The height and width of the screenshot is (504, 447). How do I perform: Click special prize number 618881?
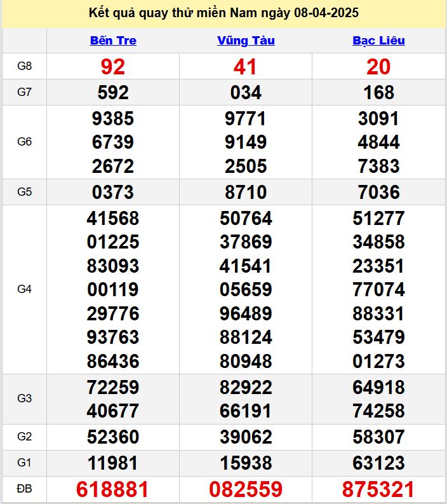click(112, 489)
